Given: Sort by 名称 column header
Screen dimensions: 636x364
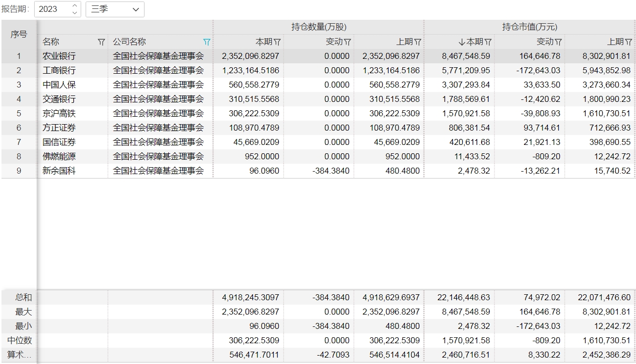Looking at the screenshot, I should click(x=51, y=42).
